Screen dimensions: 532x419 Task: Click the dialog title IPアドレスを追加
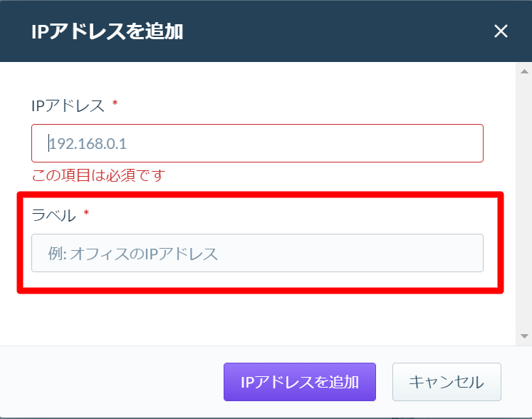[108, 31]
